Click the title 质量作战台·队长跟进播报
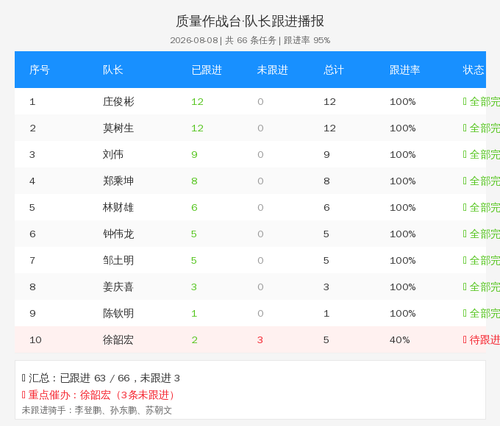The height and width of the screenshot is (426, 500). point(250,21)
